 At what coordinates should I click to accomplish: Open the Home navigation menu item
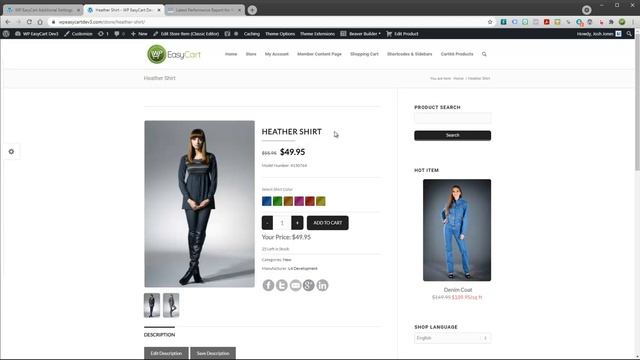[231, 54]
